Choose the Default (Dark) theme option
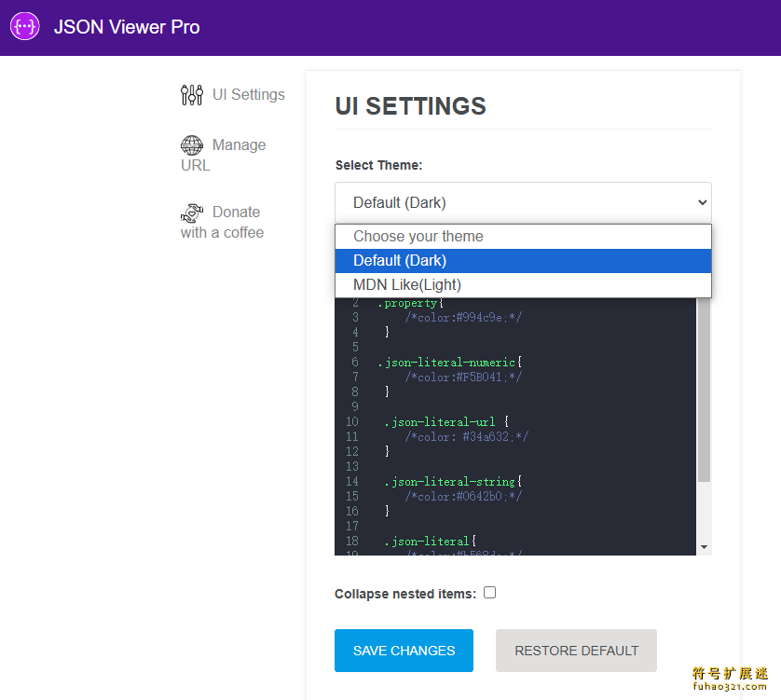This screenshot has width=781, height=700. pyautogui.click(x=523, y=261)
